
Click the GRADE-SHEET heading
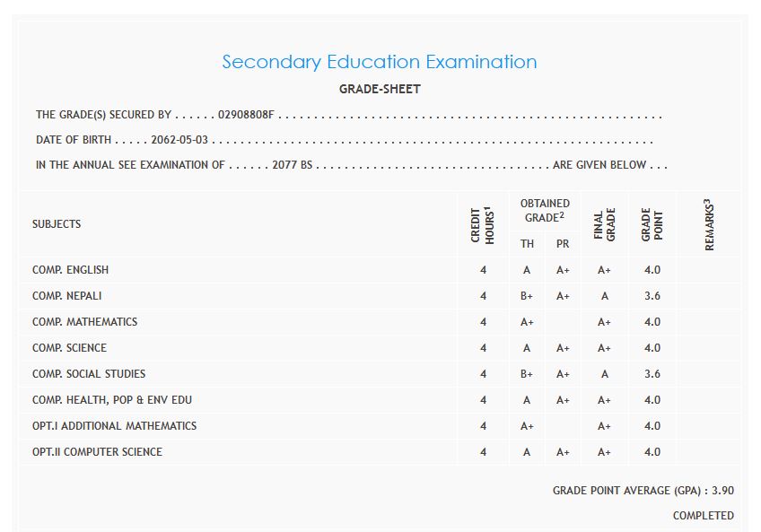(x=379, y=89)
